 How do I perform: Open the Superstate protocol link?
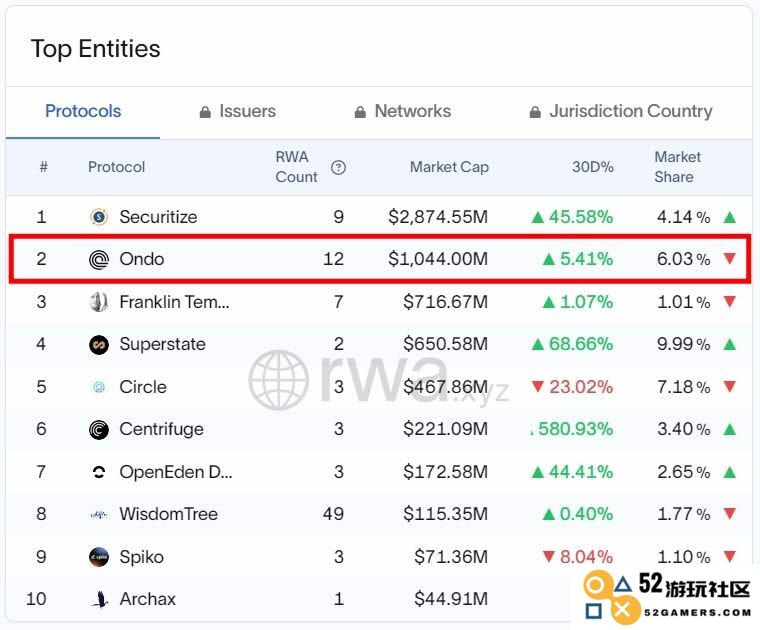pyautogui.click(x=162, y=345)
